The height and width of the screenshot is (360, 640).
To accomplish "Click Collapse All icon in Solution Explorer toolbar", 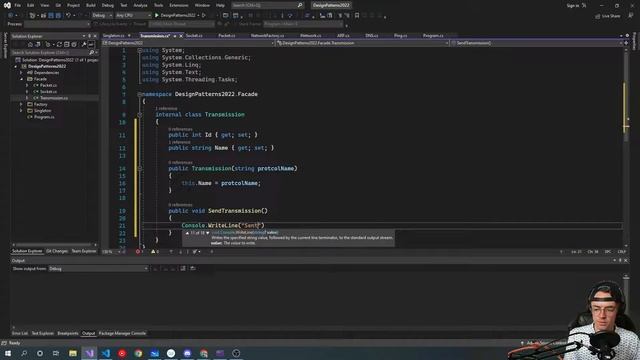I will pos(67,44).
